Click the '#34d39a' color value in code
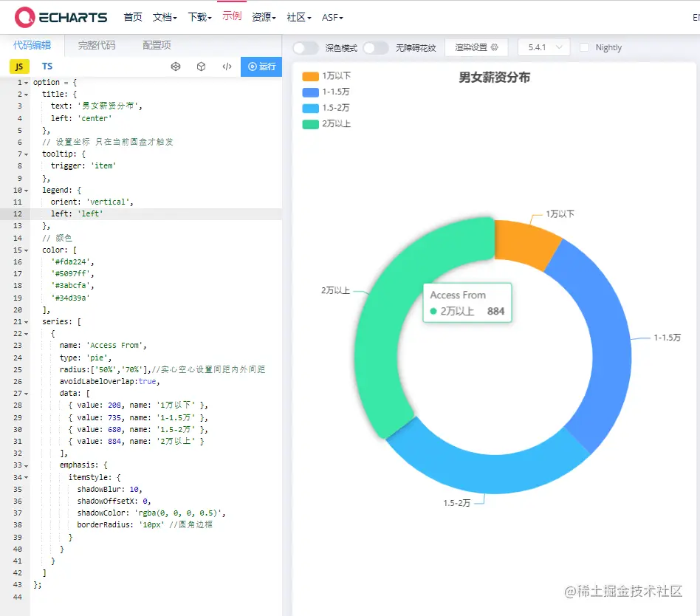Viewport: 700px width, 616px height. coord(70,298)
